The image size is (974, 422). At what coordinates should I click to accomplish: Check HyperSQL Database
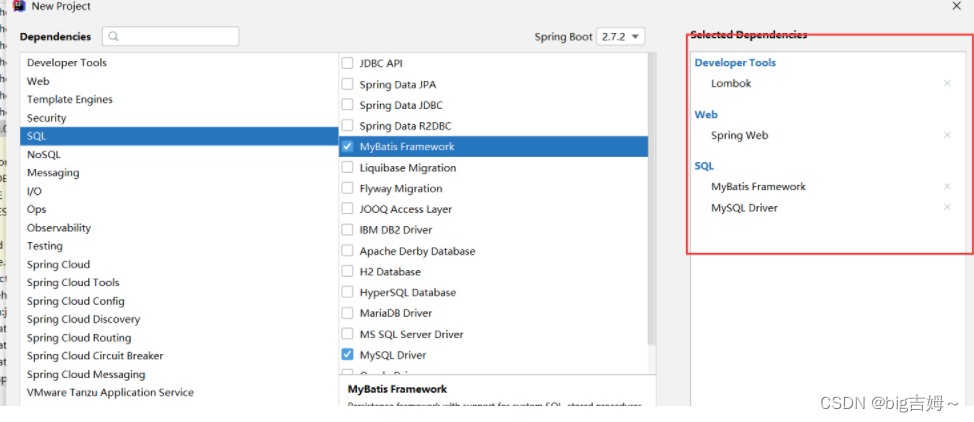pyautogui.click(x=347, y=293)
